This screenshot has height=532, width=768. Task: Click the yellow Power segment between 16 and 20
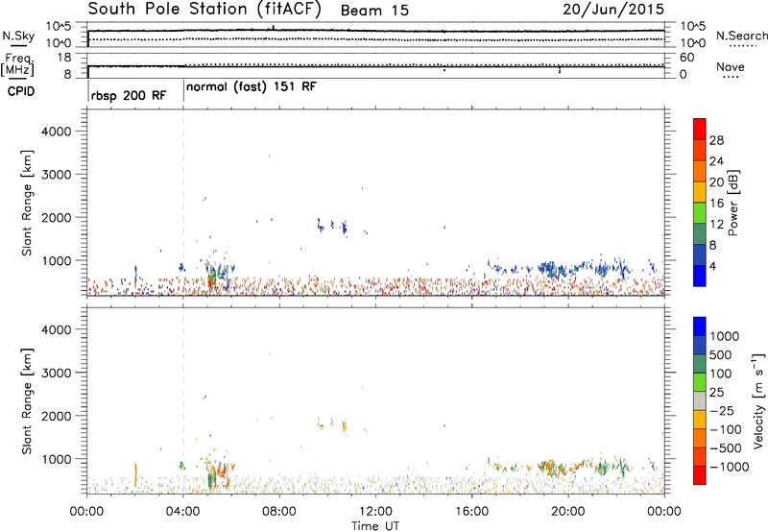(700, 192)
